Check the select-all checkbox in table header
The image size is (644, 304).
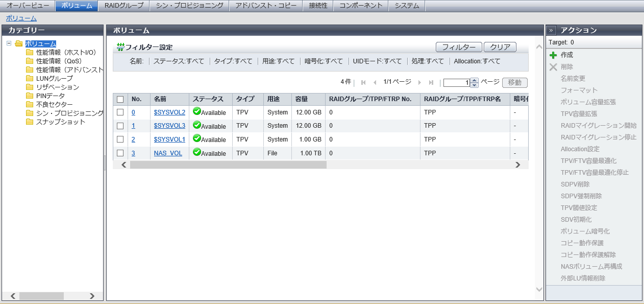click(120, 99)
